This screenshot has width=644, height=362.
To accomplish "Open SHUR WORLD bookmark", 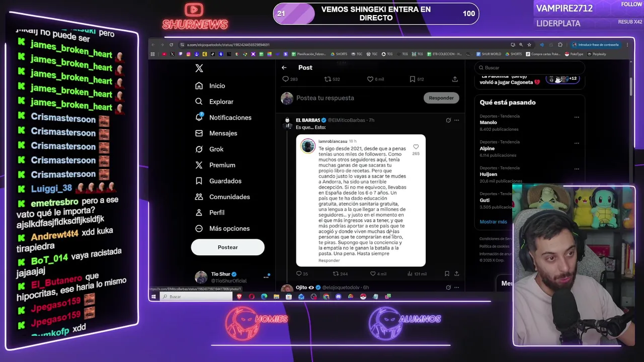I will 489,54.
